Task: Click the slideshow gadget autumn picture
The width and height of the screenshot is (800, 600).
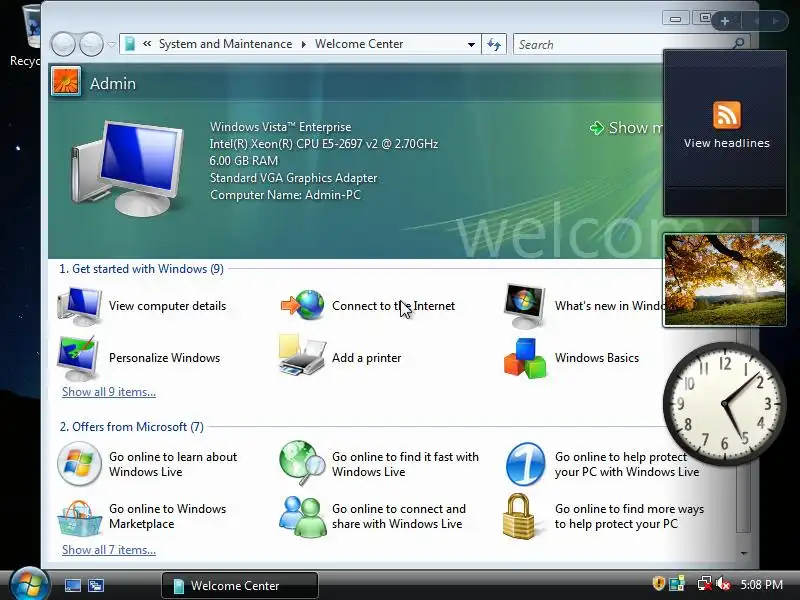Action: click(x=724, y=280)
